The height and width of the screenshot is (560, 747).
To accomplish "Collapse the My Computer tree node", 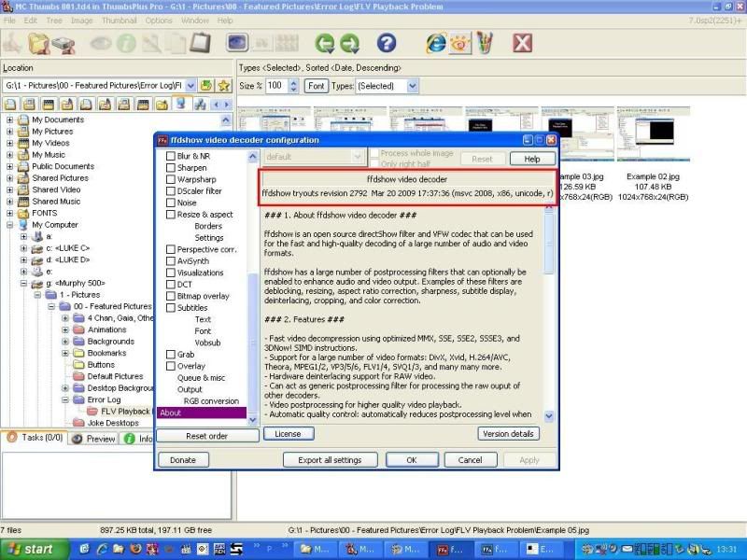I will coord(9,225).
